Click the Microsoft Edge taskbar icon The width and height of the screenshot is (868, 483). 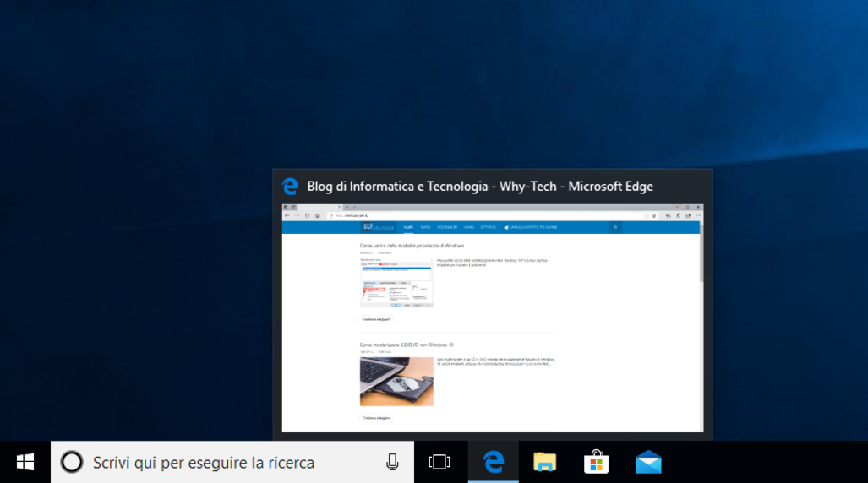coord(494,462)
